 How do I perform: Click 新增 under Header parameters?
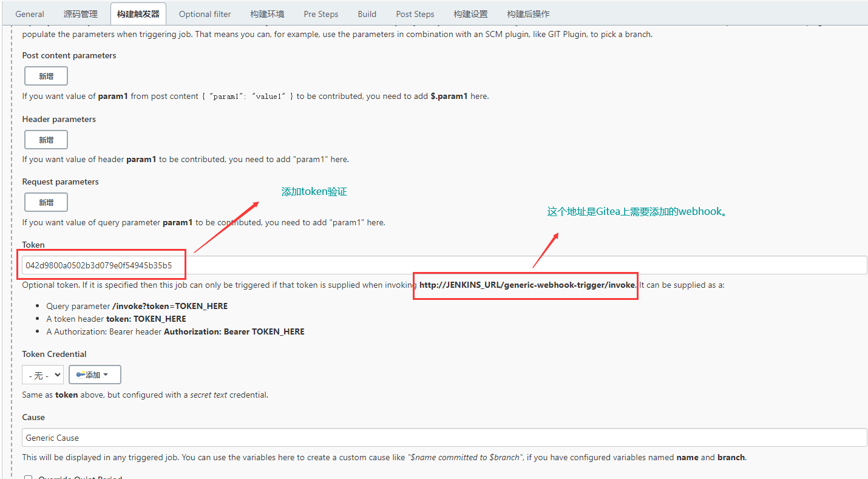[46, 140]
